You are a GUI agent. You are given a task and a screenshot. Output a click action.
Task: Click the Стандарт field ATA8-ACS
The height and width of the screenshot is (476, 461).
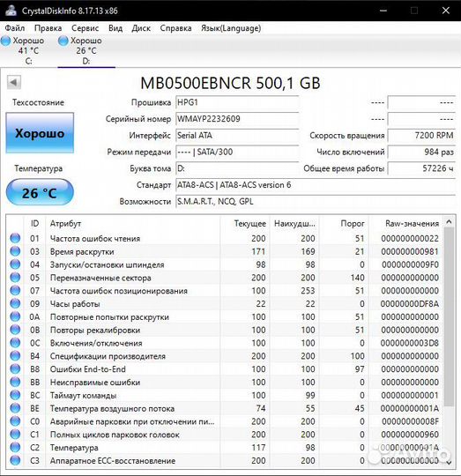click(x=316, y=185)
